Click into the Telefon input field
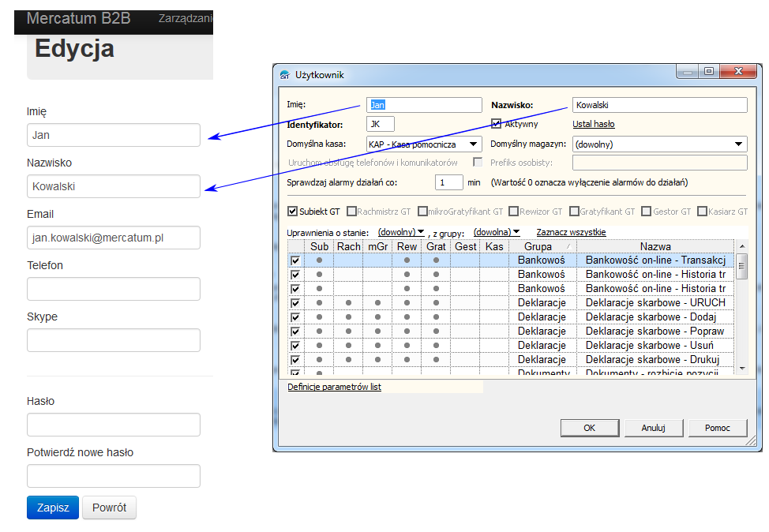769x532 pixels. 114,289
